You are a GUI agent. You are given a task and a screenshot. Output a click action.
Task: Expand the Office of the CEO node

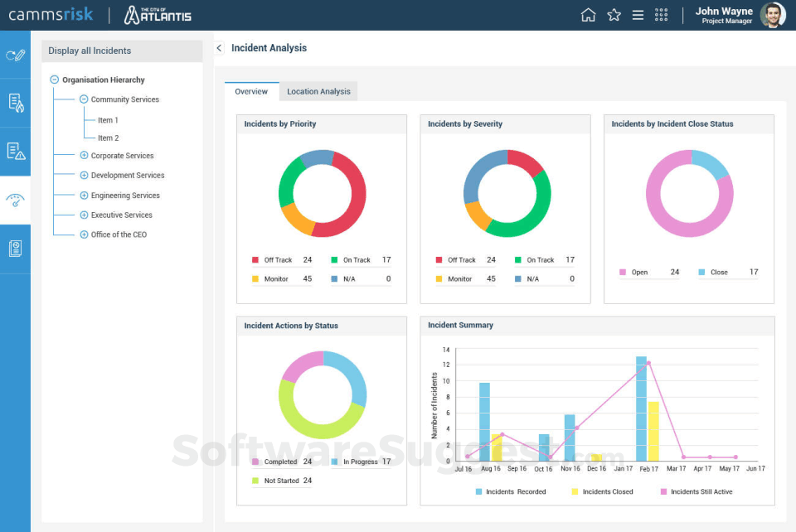click(84, 235)
